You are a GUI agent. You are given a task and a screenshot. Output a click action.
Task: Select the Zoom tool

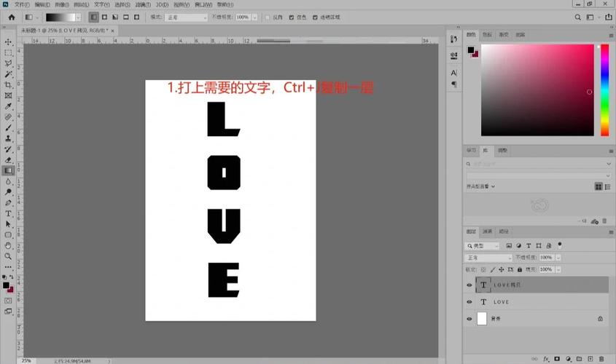click(8, 256)
